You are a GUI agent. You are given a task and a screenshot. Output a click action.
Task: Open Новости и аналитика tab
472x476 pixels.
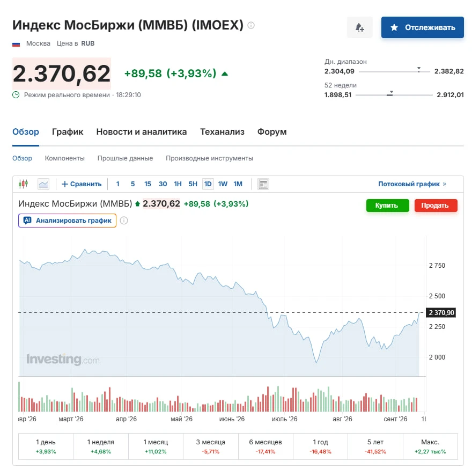click(x=142, y=132)
